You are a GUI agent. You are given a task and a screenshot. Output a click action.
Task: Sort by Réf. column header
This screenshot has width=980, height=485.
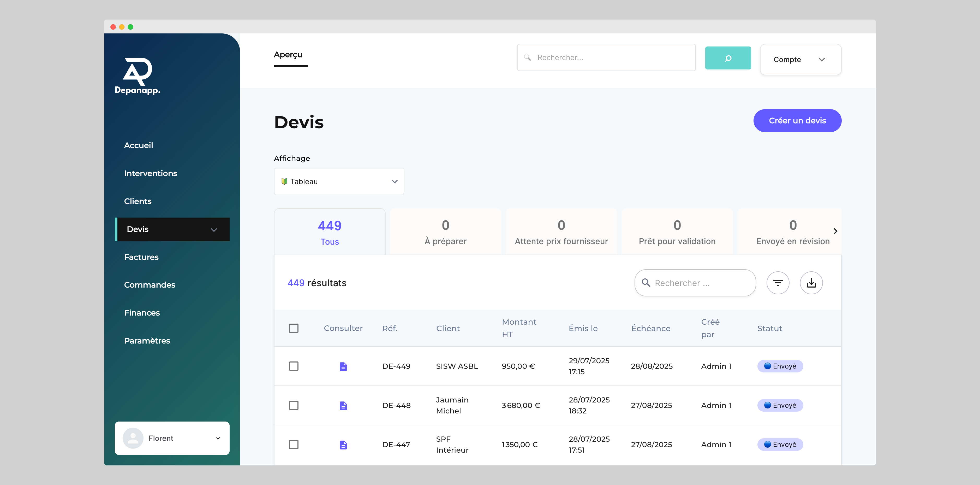tap(390, 329)
